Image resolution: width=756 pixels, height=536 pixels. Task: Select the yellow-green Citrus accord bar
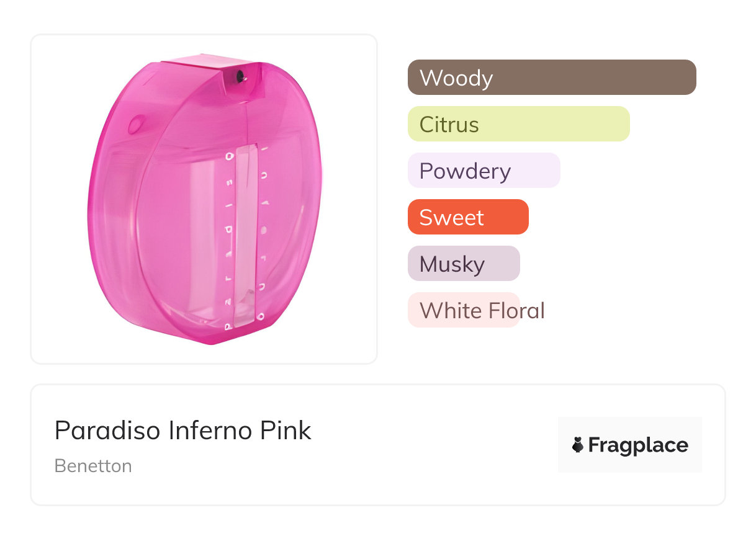[518, 124]
